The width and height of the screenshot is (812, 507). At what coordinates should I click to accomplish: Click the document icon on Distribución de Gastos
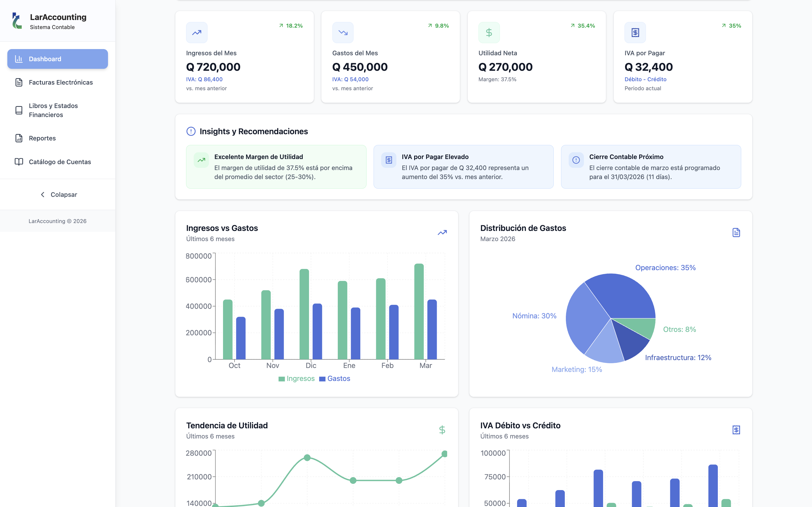736,233
